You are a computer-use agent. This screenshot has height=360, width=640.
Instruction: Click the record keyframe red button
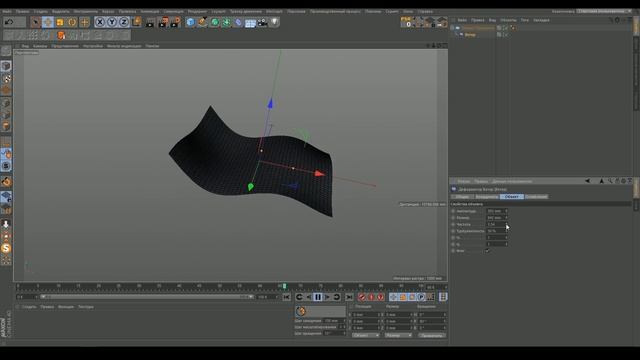[362, 297]
